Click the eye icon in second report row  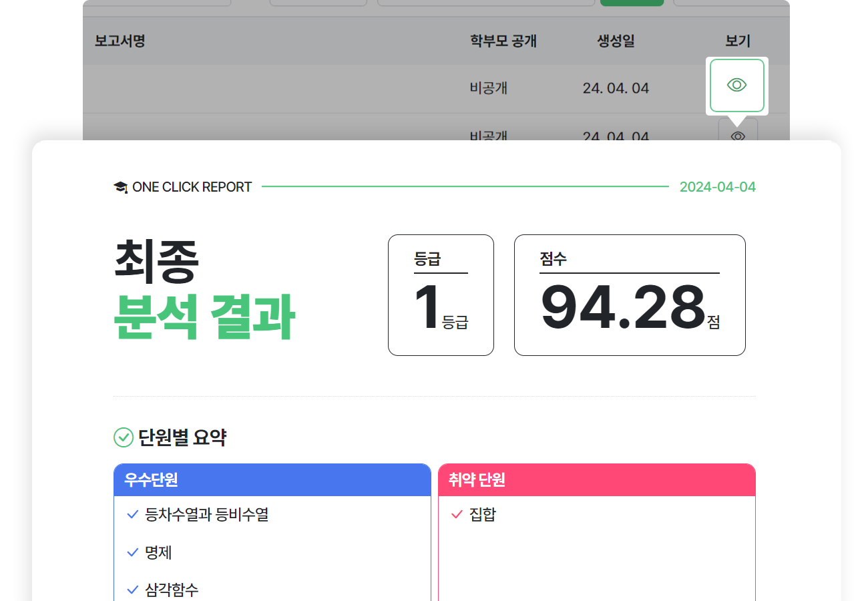737,134
